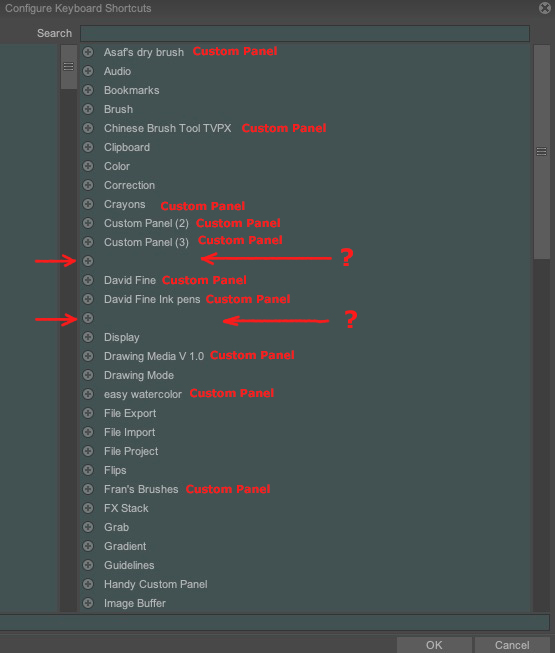Select the Handy Custom Panel entry
555x653 pixels.
coord(155,584)
